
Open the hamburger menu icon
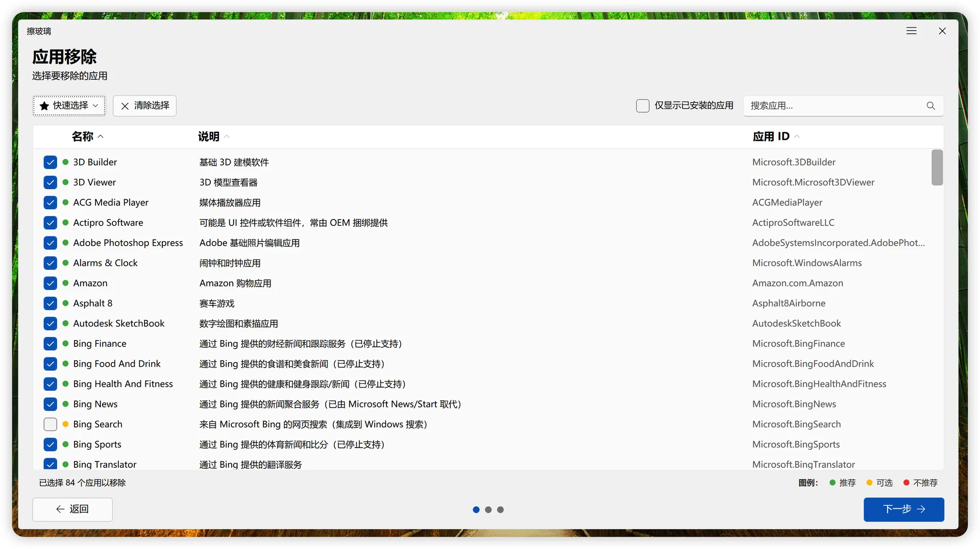[911, 31]
